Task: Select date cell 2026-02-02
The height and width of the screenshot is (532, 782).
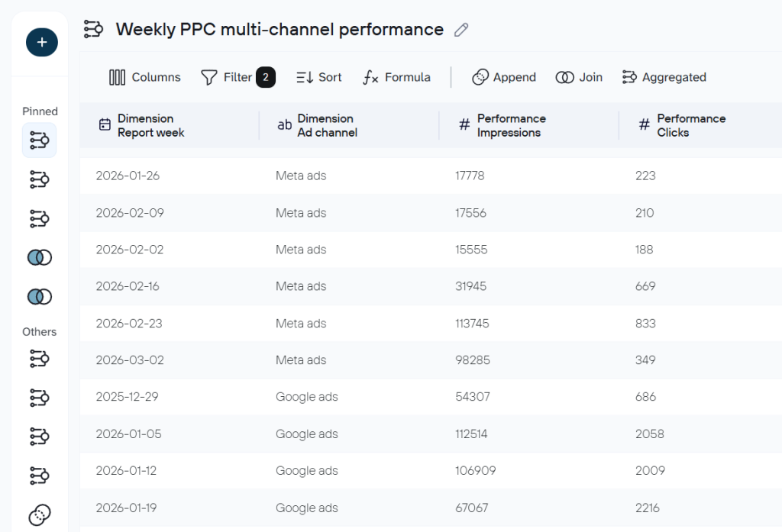Action: tap(130, 250)
